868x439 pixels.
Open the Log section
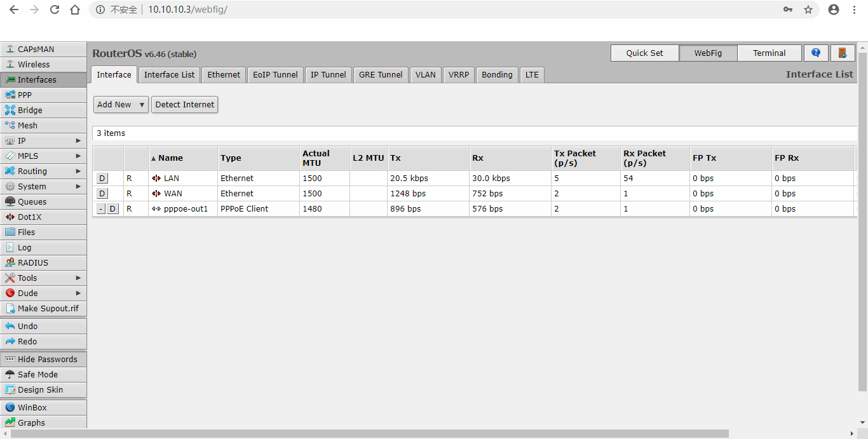(43, 247)
